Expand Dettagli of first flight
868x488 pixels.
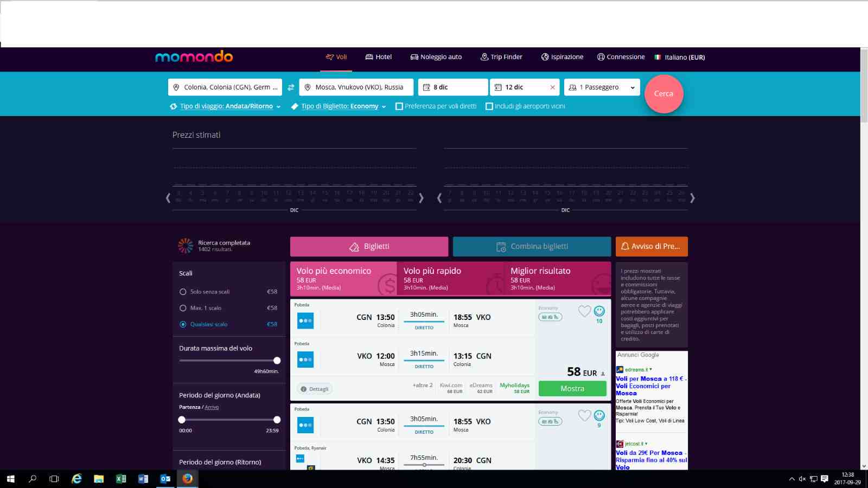point(315,389)
